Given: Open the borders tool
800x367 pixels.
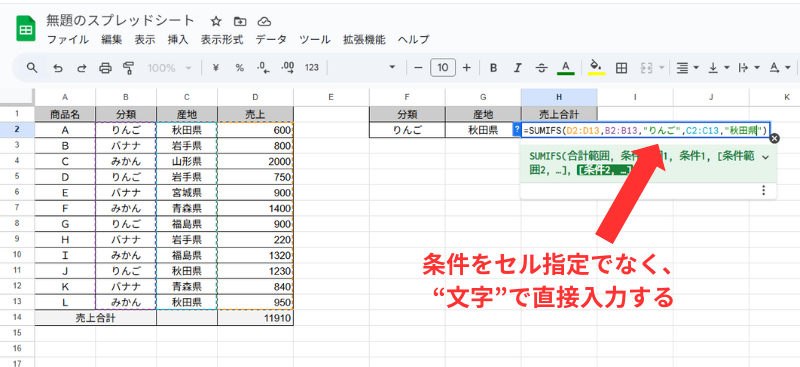Looking at the screenshot, I should (x=621, y=67).
